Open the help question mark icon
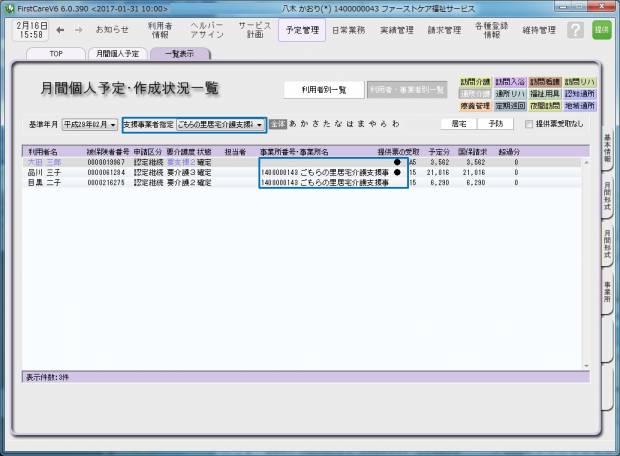 coord(575,30)
